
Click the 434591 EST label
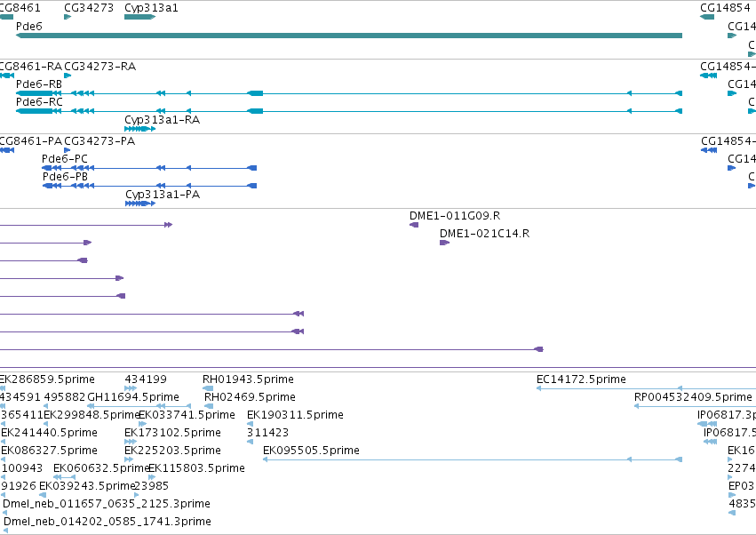click(x=20, y=397)
